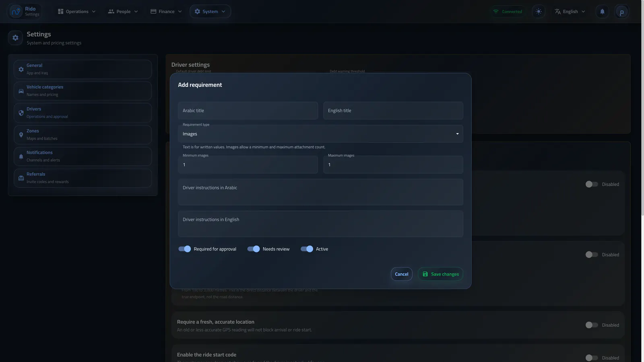Toggle the Require a fresh, accurate location switch

point(592,325)
